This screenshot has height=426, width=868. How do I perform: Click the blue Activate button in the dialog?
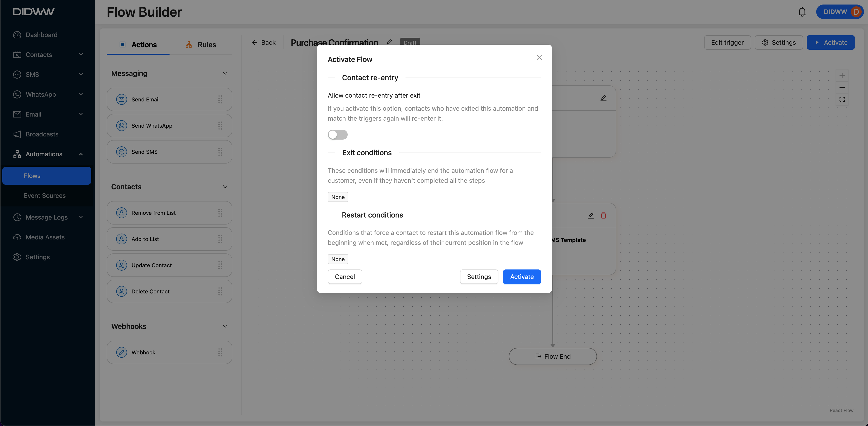point(522,276)
